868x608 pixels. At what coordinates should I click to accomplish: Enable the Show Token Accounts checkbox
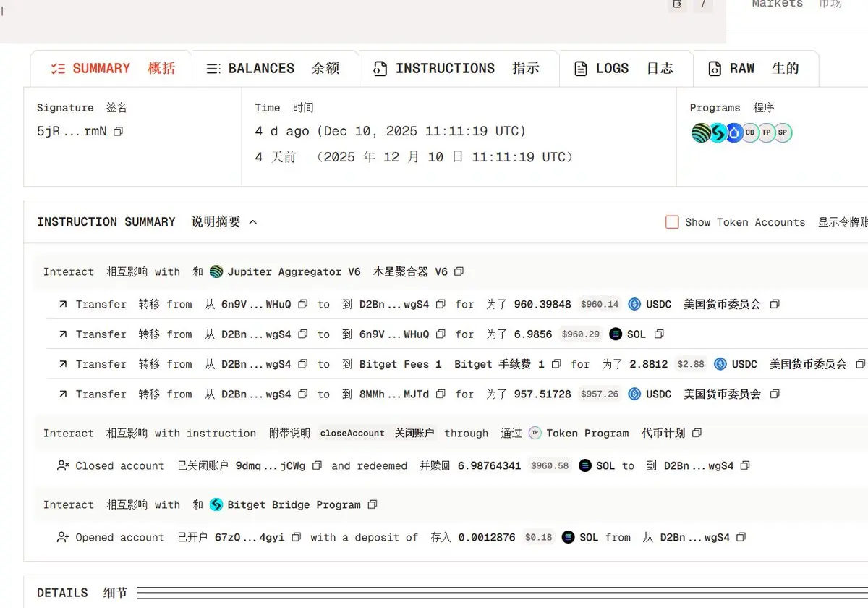(672, 222)
